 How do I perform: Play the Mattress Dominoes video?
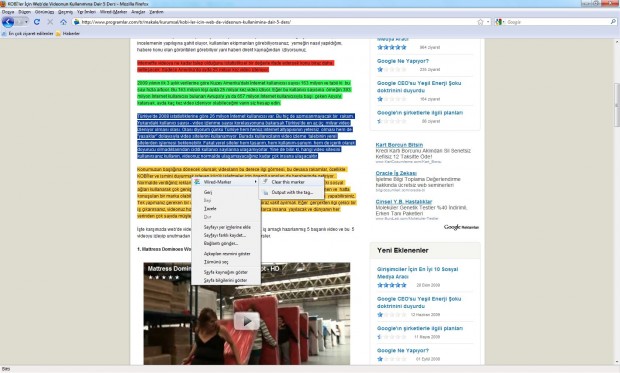247,321
